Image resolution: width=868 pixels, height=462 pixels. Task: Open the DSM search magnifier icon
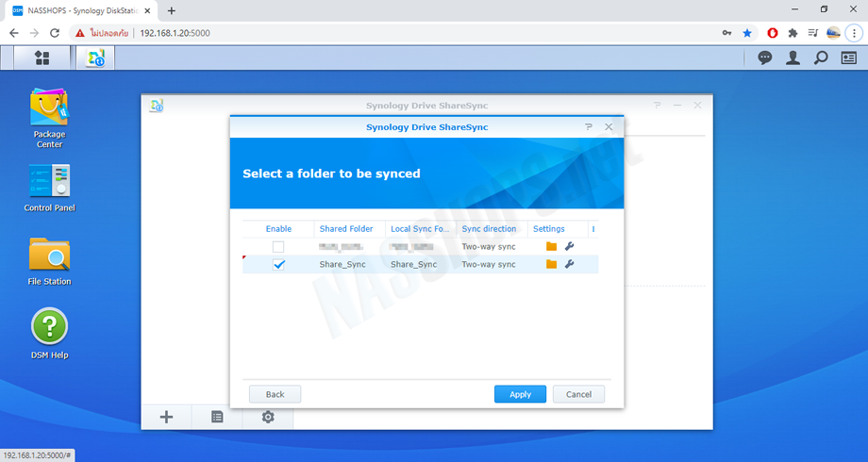pyautogui.click(x=821, y=58)
